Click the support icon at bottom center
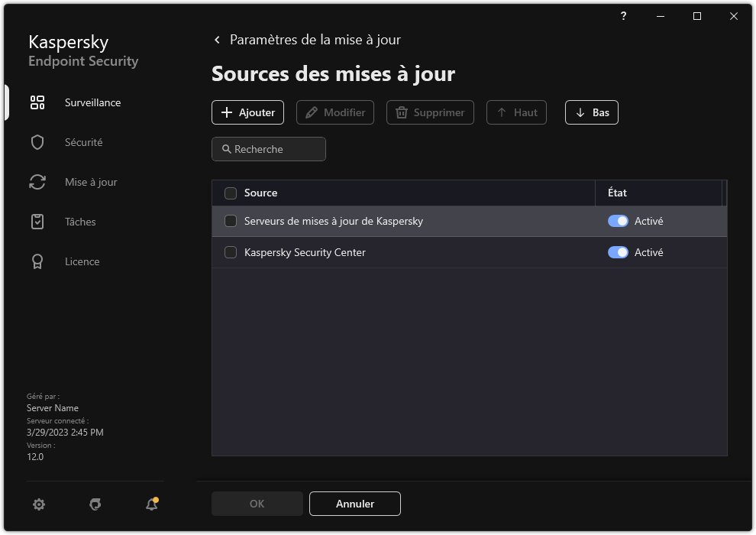Screen dimensions: 756x535 point(95,504)
